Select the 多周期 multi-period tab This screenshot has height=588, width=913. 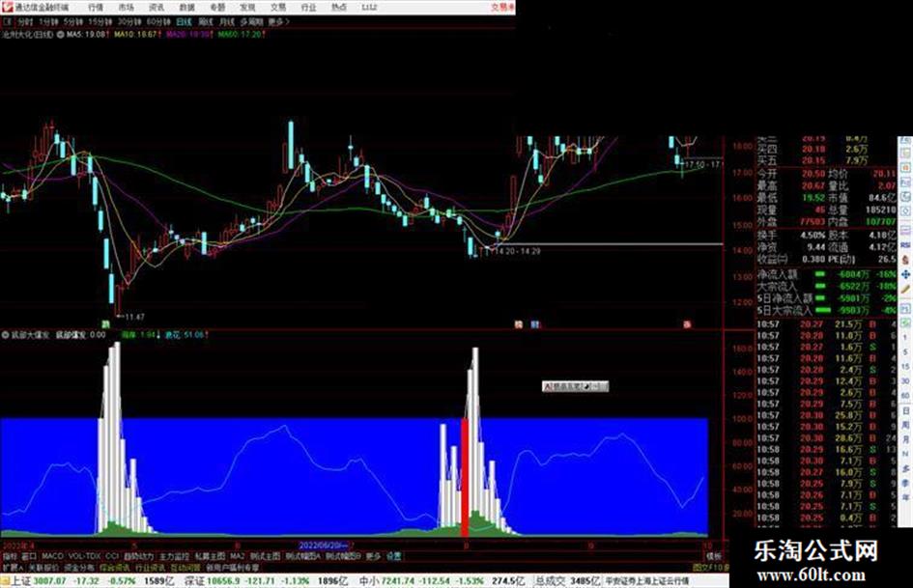(251, 21)
